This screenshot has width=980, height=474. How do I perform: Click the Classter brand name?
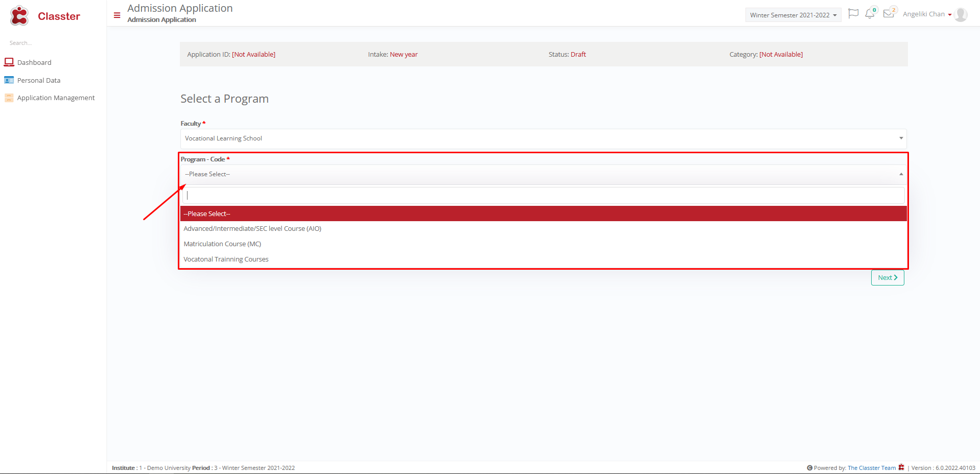pos(59,16)
